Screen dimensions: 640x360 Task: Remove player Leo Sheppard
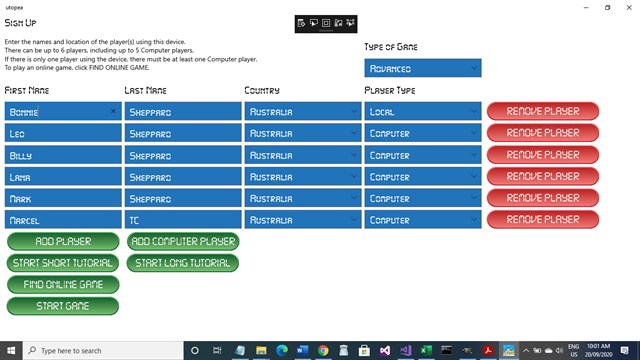pos(543,133)
